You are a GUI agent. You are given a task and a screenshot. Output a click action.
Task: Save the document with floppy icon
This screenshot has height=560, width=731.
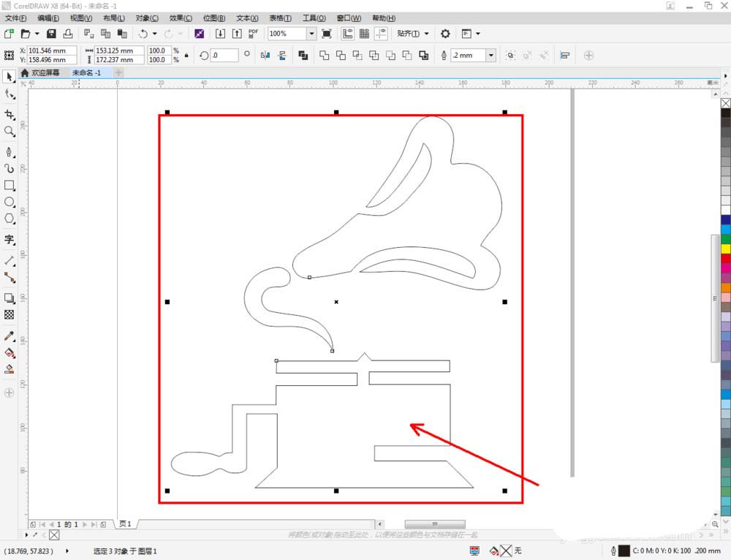51,34
